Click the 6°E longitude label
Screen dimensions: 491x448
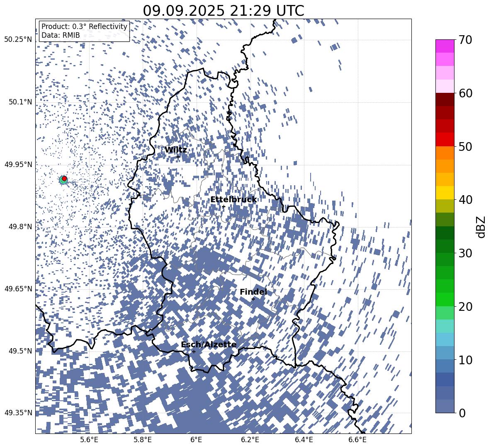point(196,440)
